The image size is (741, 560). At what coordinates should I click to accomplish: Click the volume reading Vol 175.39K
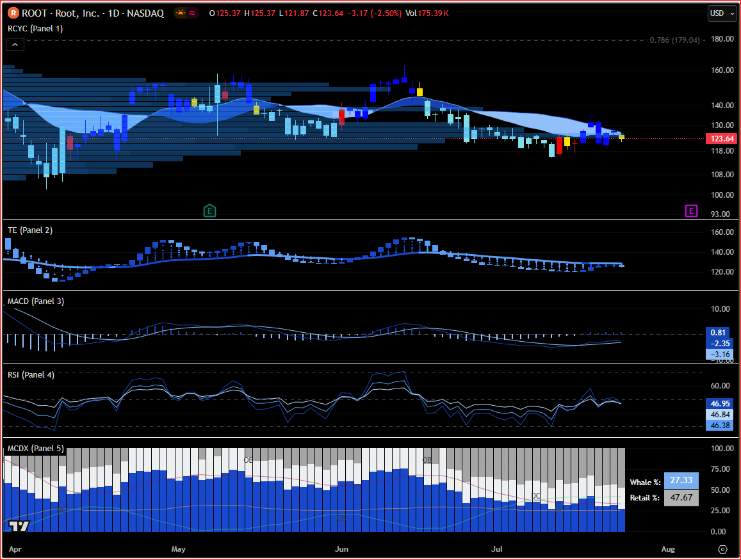tap(427, 13)
